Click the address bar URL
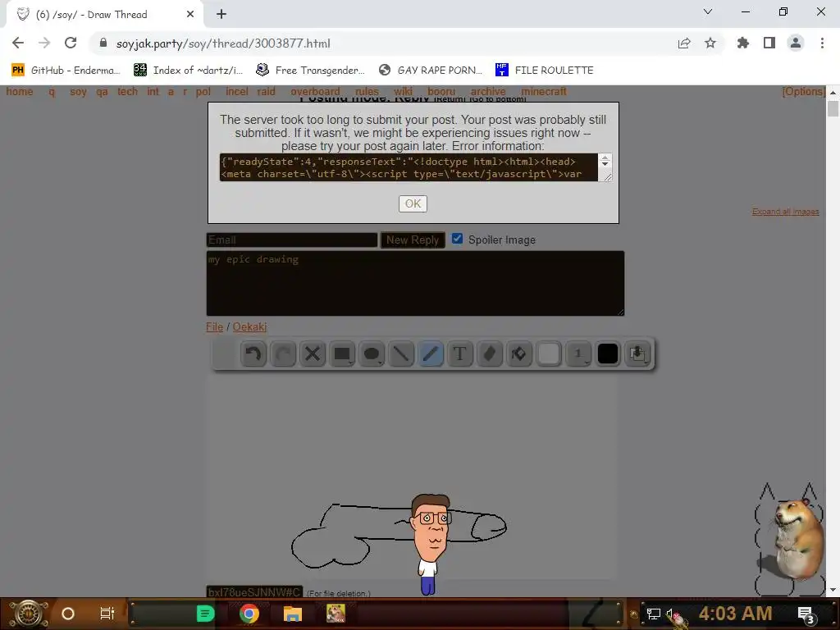 click(223, 43)
